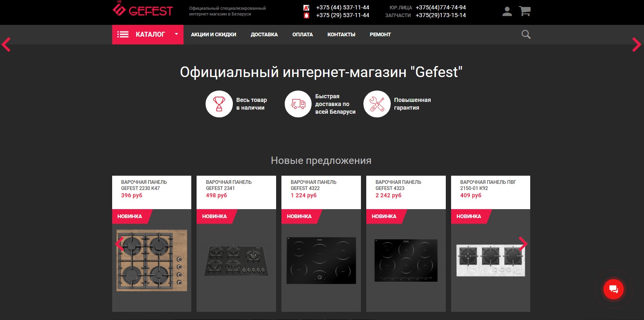Open the live chat bubble icon
The height and width of the screenshot is (320, 644).
(x=613, y=289)
